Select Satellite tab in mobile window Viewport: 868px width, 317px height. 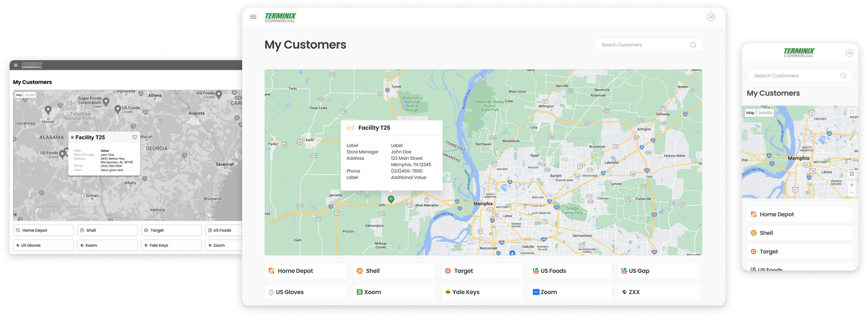[765, 113]
